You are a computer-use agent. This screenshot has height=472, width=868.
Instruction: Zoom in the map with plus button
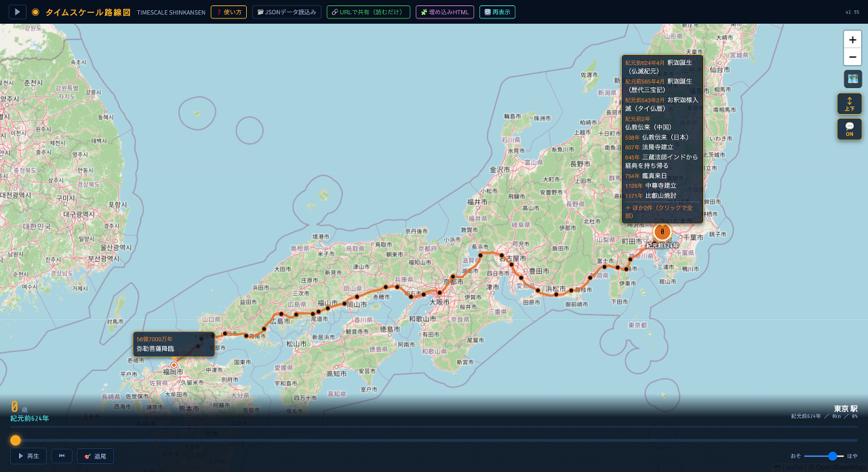point(852,39)
